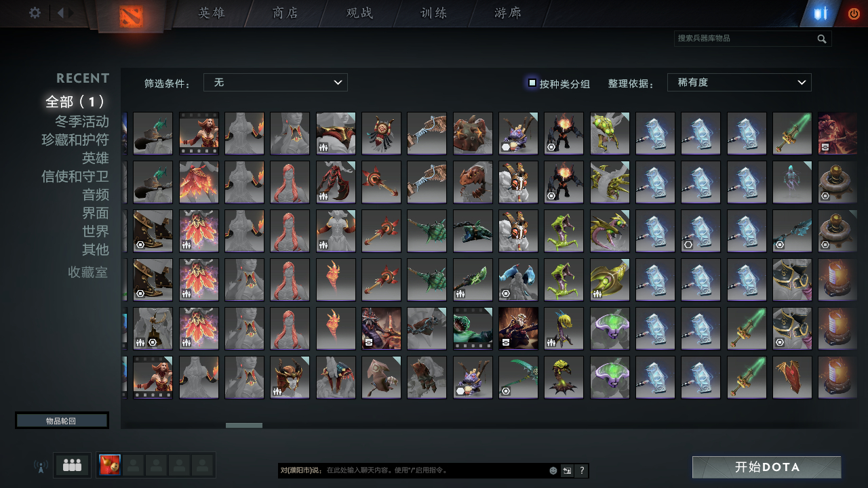
Task: Select the 音频 category
Action: tap(96, 195)
